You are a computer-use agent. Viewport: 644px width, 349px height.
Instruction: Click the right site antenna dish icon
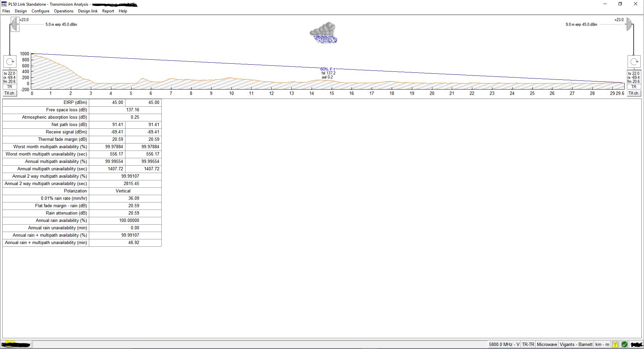(629, 24)
